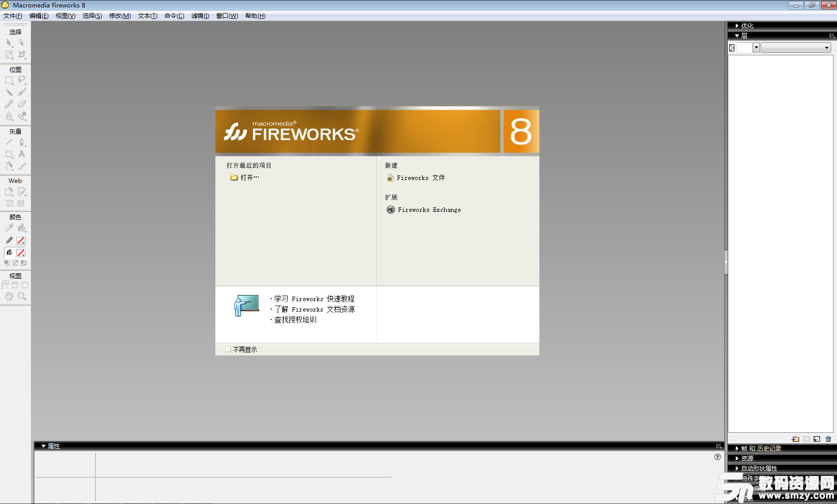Open the stroke color swatch
The height and width of the screenshot is (504, 837).
20,240
